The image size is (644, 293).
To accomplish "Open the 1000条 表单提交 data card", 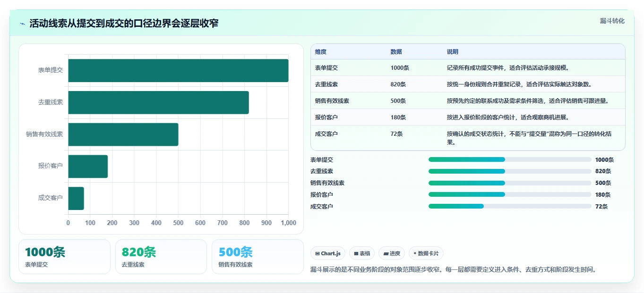I will click(64, 257).
